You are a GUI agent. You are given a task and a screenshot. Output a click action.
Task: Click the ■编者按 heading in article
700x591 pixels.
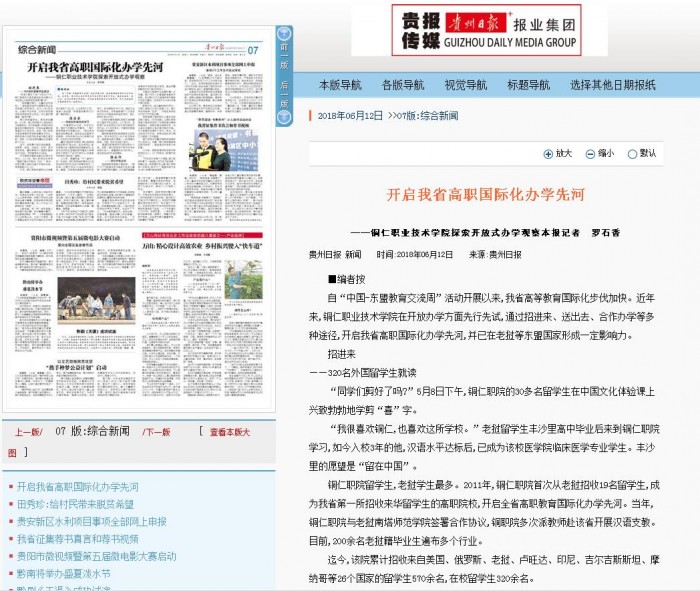[x=346, y=279]
